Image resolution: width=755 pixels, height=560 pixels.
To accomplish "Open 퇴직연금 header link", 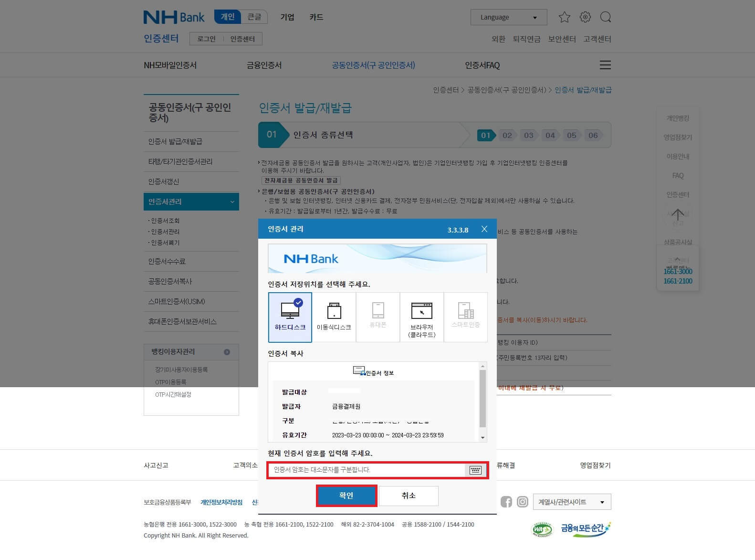I will click(x=526, y=39).
